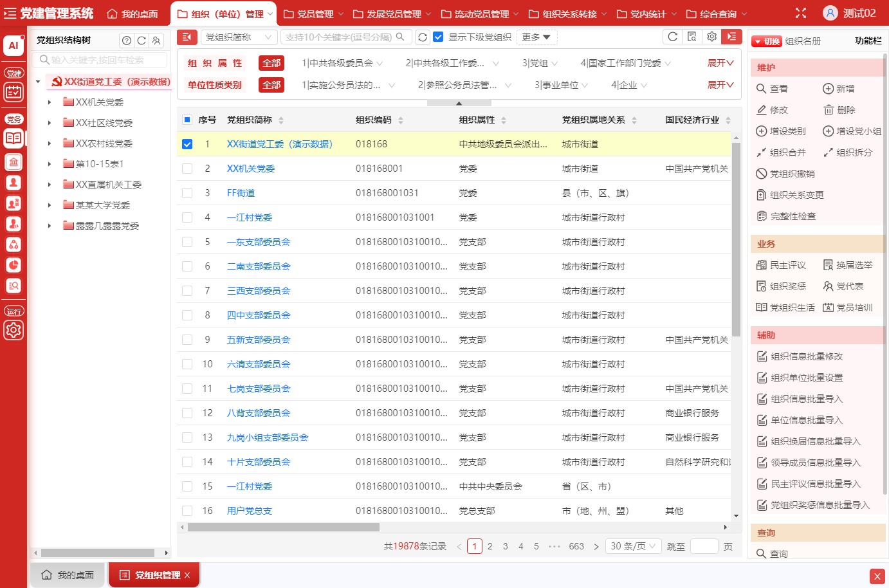Check the FF街道 row checkbox
Image resolution: width=889 pixels, height=588 pixels.
[187, 193]
